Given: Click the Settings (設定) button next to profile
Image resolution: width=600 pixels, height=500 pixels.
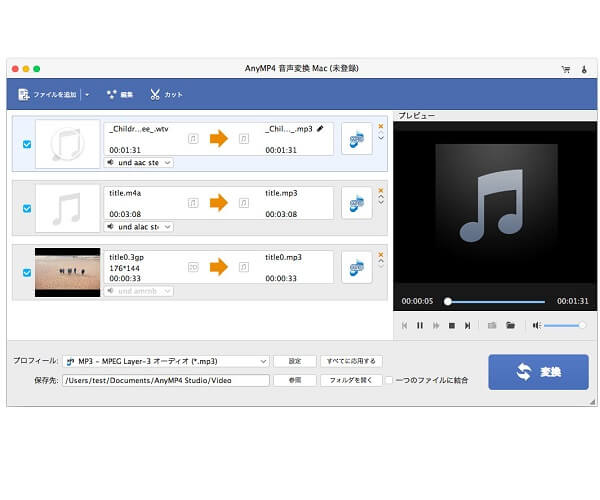Looking at the screenshot, I should tap(295, 361).
